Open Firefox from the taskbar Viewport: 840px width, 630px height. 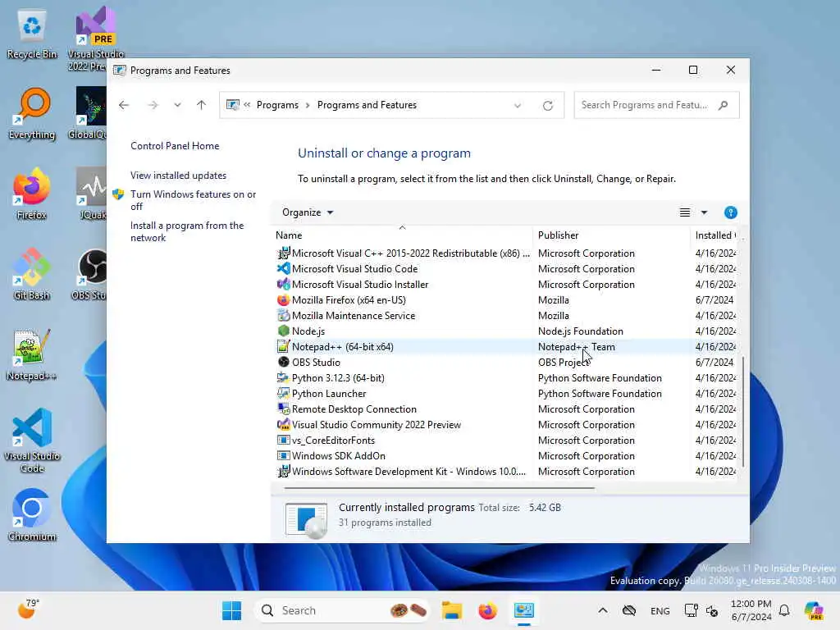pos(487,610)
